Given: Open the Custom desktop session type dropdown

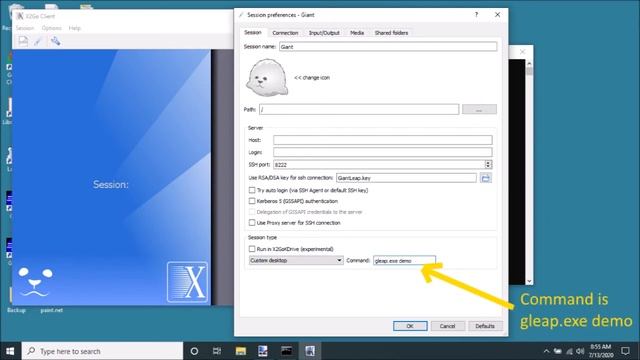Looking at the screenshot, I should [x=296, y=260].
